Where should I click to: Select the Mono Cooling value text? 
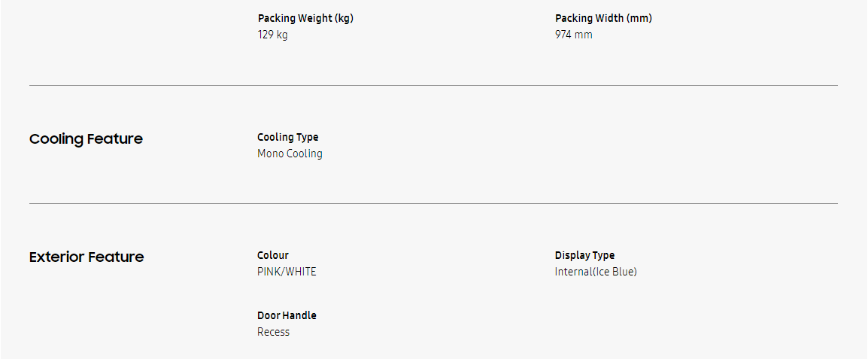click(290, 154)
